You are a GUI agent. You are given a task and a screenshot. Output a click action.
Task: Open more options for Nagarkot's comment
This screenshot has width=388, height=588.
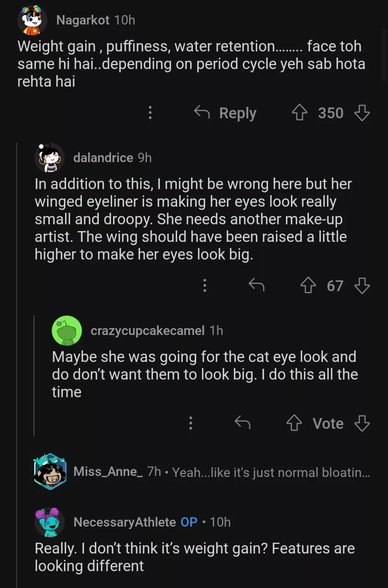pos(150,112)
